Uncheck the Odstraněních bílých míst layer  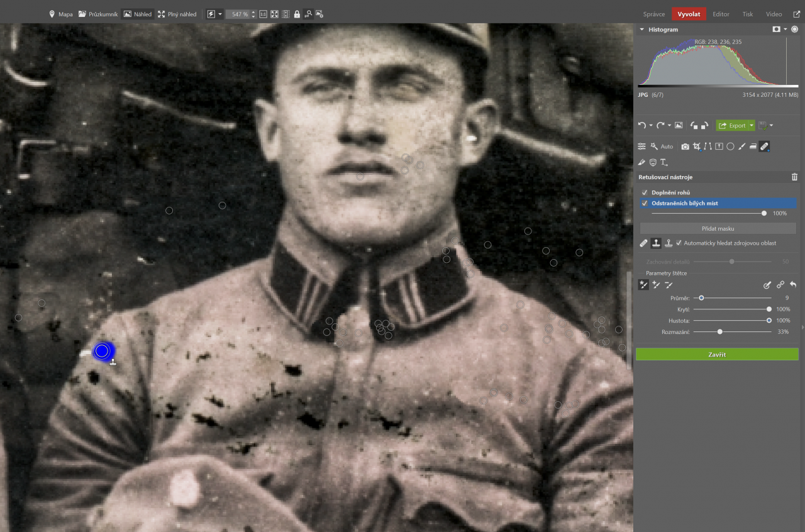(x=645, y=203)
